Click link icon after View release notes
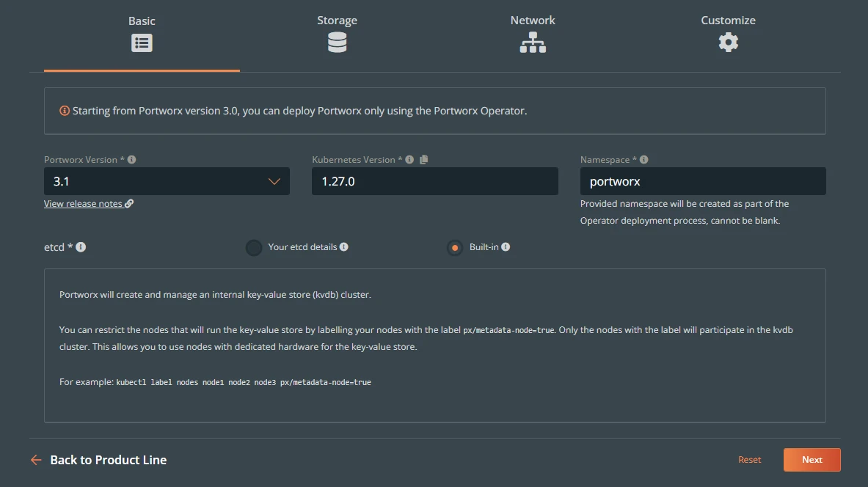This screenshot has height=487, width=868. pos(129,204)
